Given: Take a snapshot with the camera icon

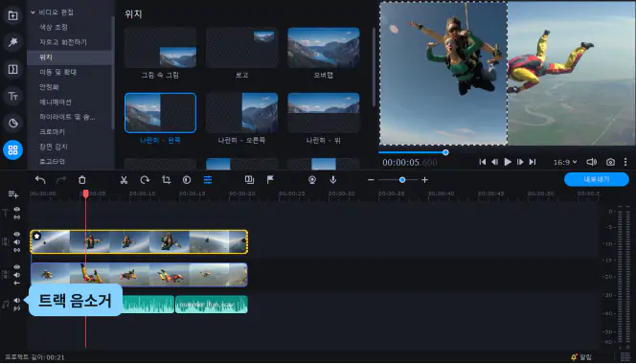Looking at the screenshot, I should (x=610, y=162).
